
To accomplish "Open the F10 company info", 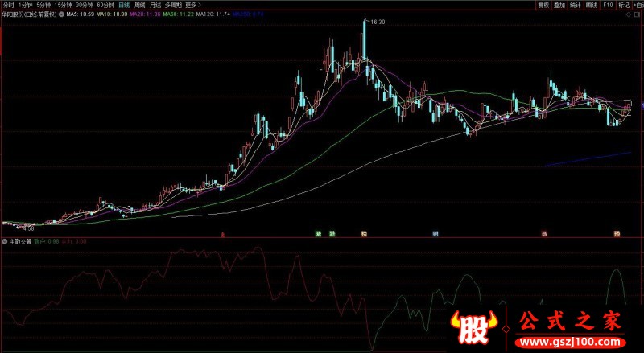I will coord(608,5).
